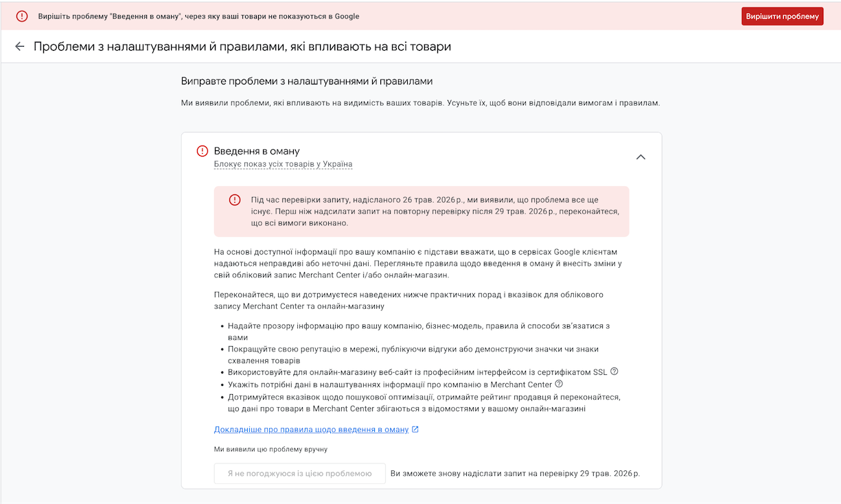Image resolution: width=841 pixels, height=504 pixels.
Task: Click the resubmission note dated 29 трав. 2026 р.
Action: click(x=515, y=474)
